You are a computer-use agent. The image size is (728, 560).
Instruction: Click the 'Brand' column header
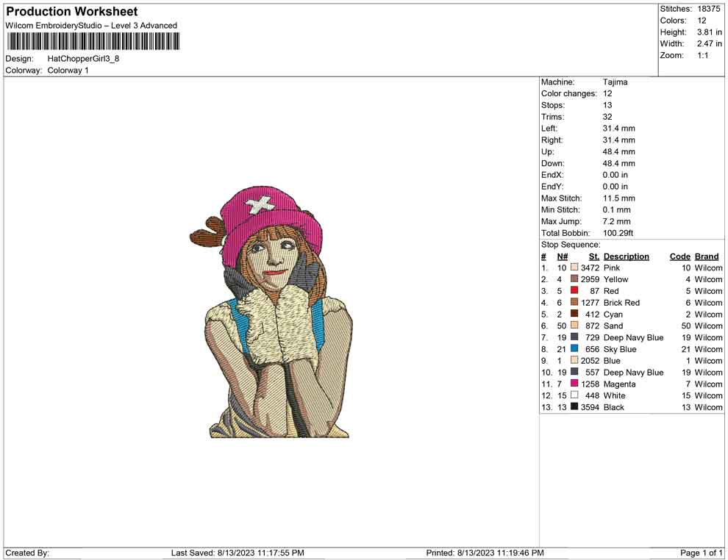[x=707, y=256]
